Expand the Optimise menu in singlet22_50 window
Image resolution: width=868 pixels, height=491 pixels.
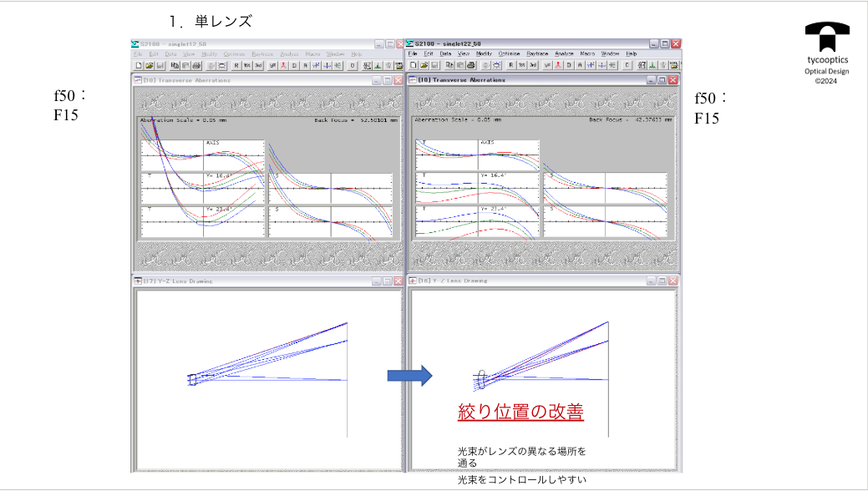coord(509,53)
